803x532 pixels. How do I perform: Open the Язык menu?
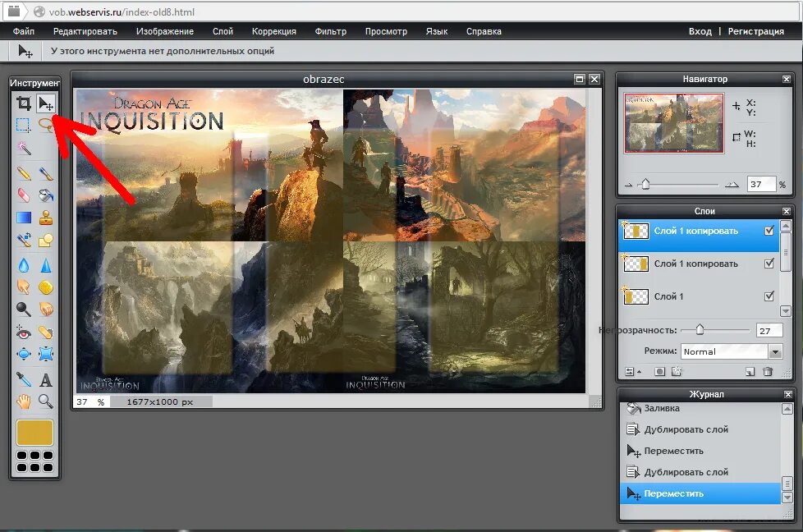pos(437,31)
